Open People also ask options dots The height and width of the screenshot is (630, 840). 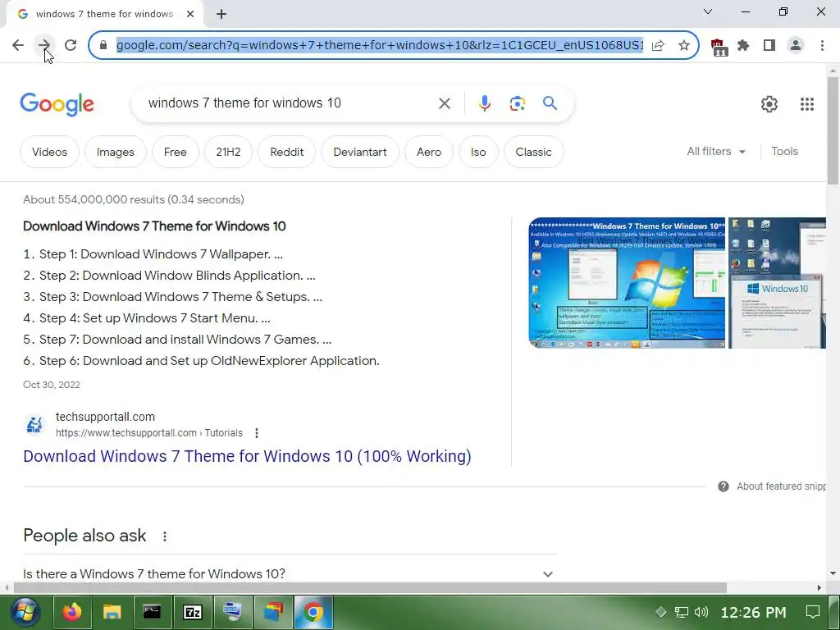pyautogui.click(x=164, y=536)
